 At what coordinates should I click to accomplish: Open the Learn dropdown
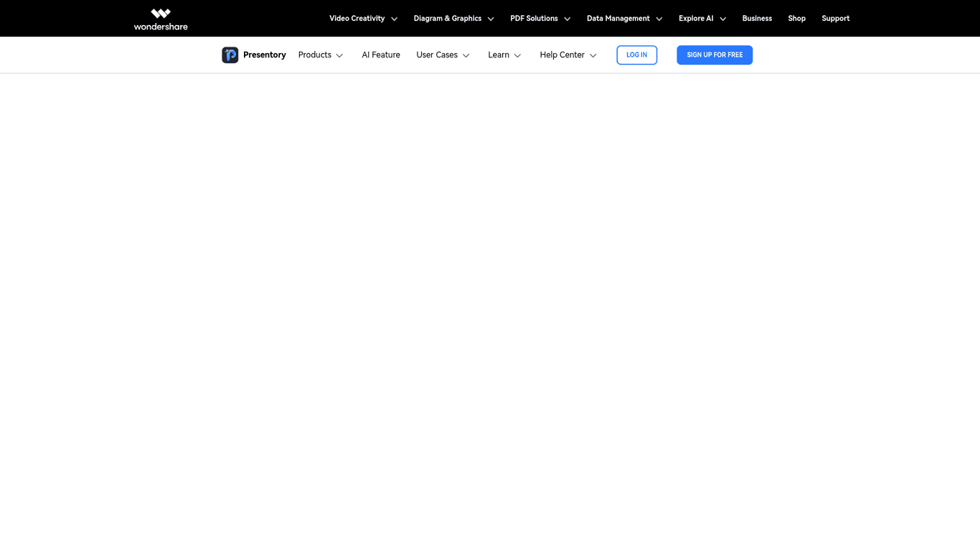504,55
